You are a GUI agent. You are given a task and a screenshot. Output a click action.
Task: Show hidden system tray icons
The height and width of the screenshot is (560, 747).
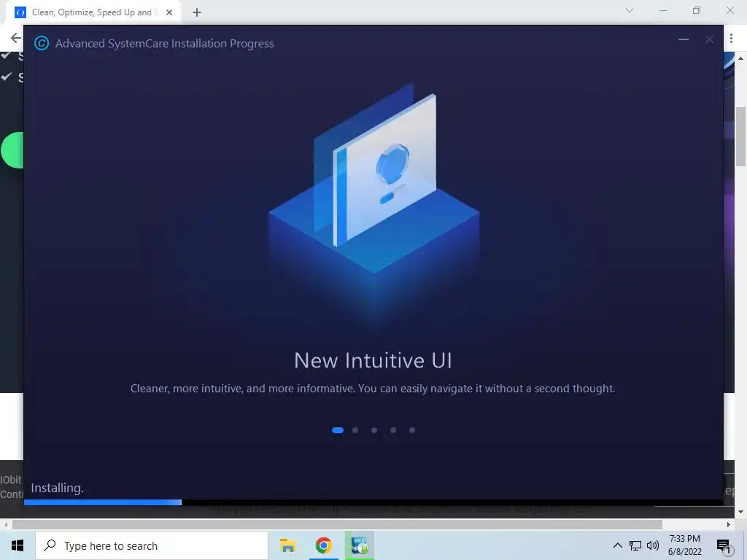[617, 545]
